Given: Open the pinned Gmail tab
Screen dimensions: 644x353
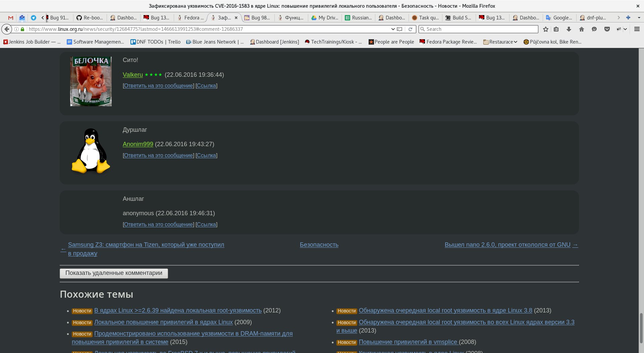Looking at the screenshot, I should tap(11, 18).
